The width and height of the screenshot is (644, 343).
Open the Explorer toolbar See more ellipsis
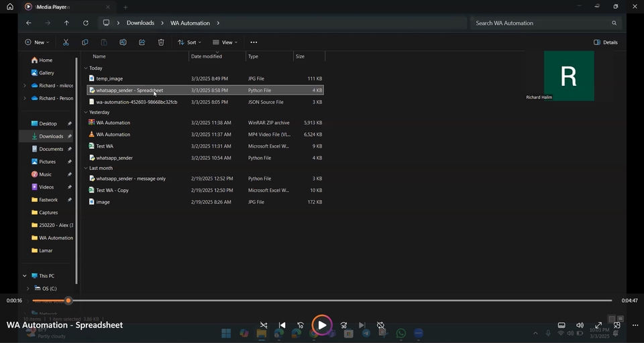coord(254,42)
